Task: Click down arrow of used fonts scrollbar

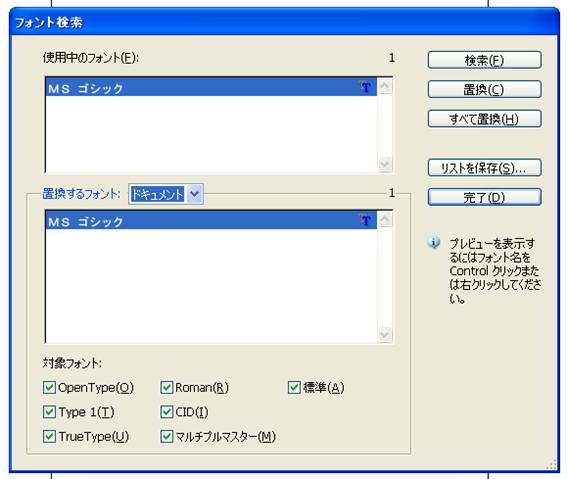Action: [x=385, y=164]
